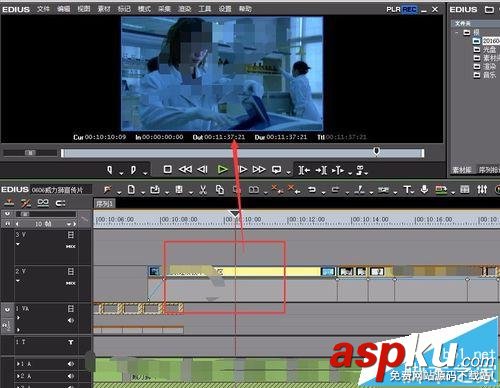Expand the 2 A audio track
Viewport: 500px width, 388px height.
18,376
